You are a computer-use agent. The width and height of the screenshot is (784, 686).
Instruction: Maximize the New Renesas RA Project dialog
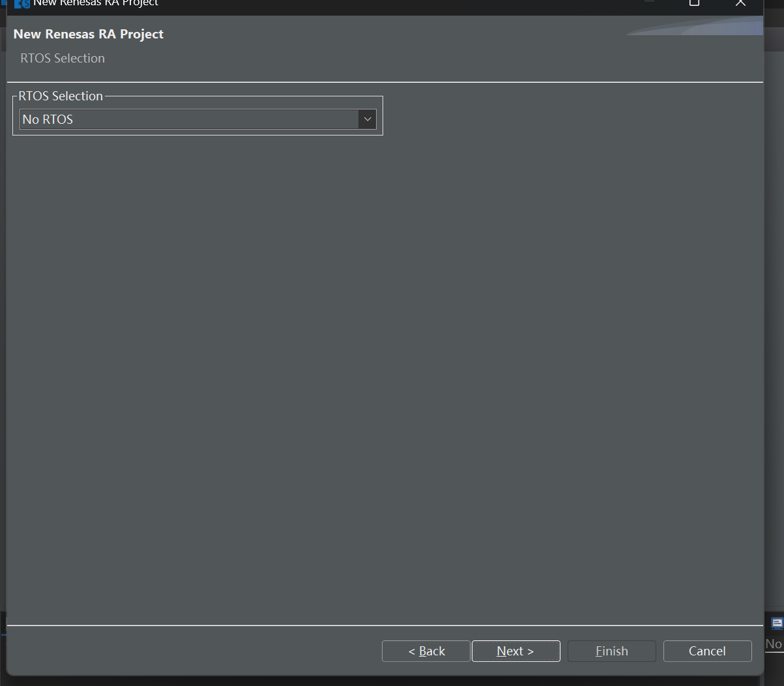tap(694, 3)
